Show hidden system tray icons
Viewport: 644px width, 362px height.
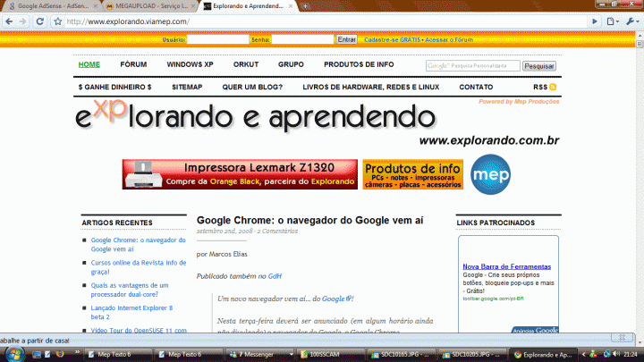tap(583, 354)
